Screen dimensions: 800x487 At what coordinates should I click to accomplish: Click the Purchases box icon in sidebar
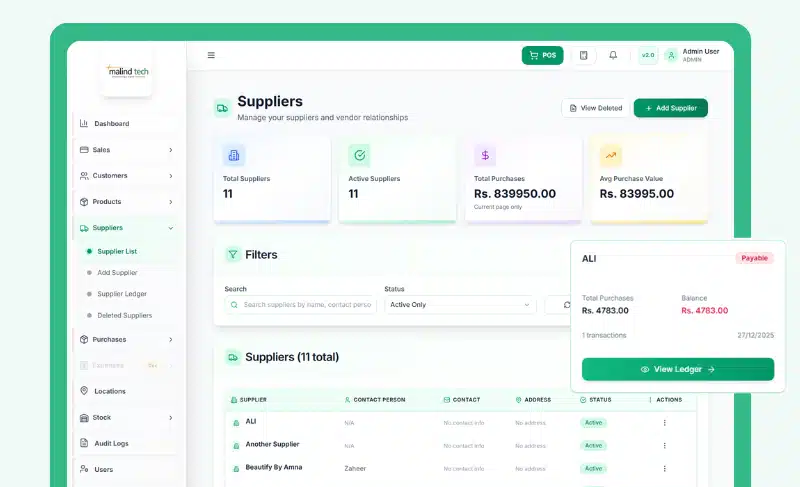coord(84,339)
